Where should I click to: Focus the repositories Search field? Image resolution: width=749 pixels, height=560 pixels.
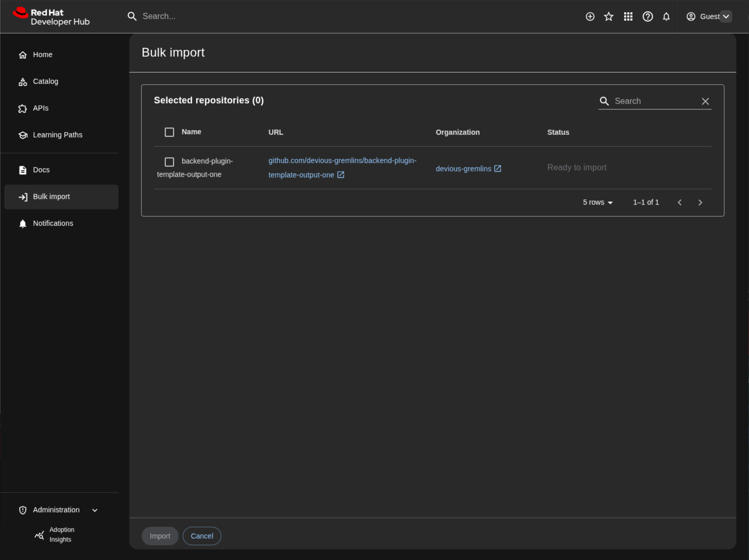(x=655, y=101)
